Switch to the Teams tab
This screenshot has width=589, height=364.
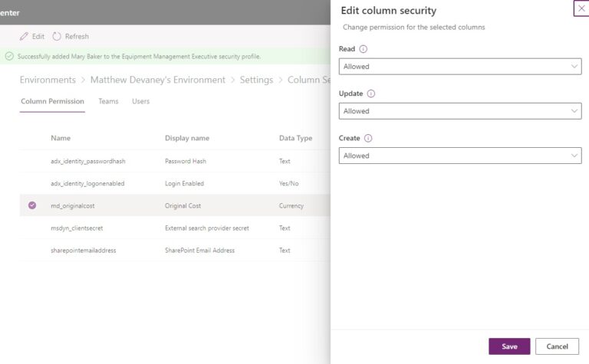(x=108, y=101)
